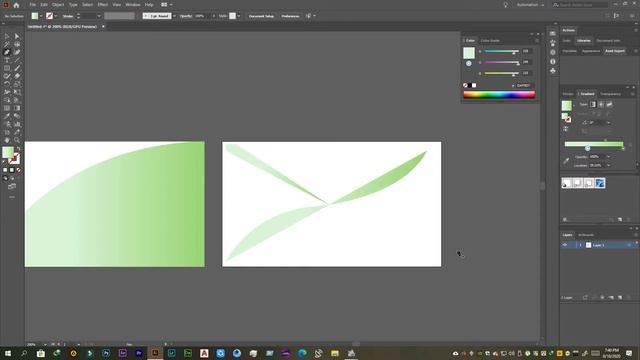Open graphic Style dropdown
Viewport: 640px width, 360px height.
(x=238, y=16)
